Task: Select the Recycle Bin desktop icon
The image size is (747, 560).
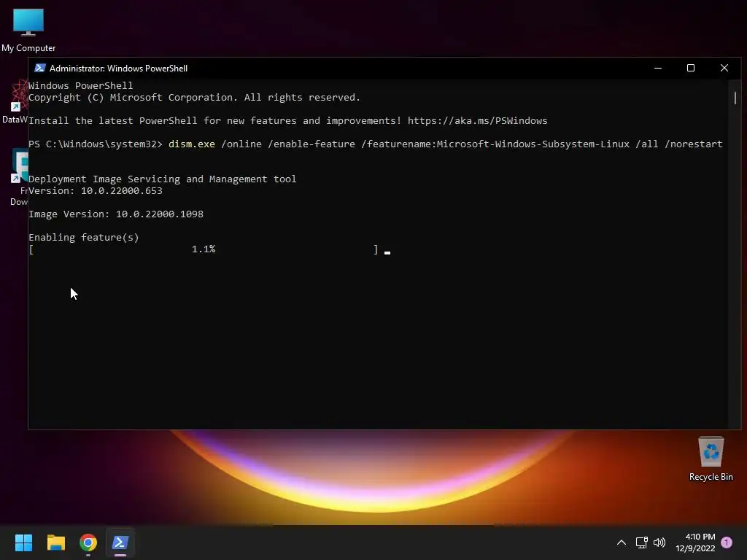Action: (x=711, y=459)
